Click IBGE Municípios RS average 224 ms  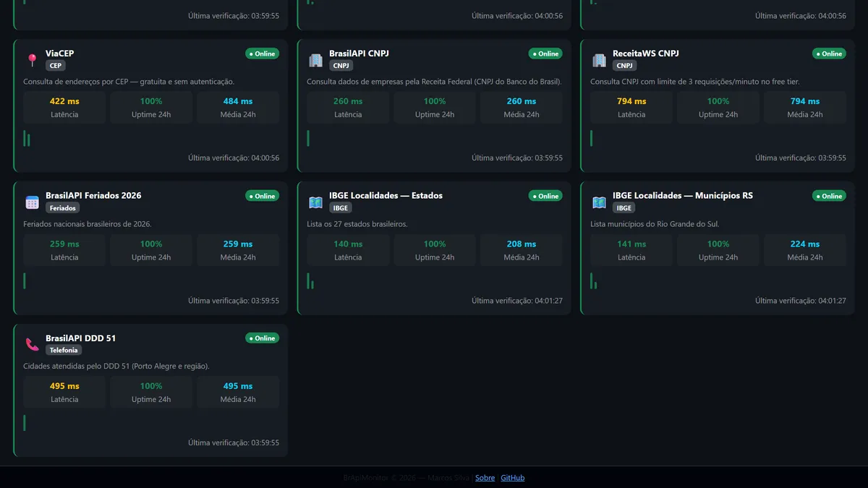805,244
